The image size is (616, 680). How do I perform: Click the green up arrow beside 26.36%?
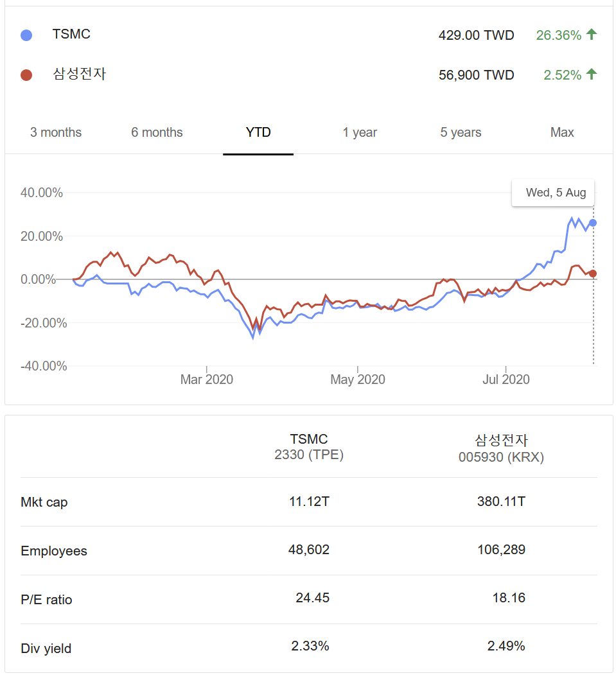[592, 35]
